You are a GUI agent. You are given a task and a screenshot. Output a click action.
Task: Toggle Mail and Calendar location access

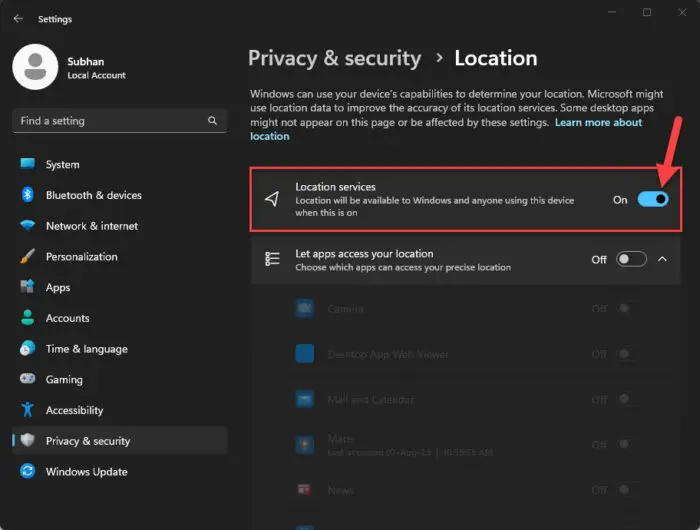point(630,399)
